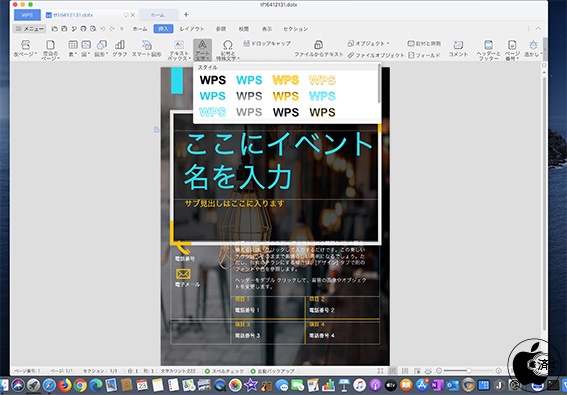The image size is (567, 395).
Task: Zoom out with minus button in status bar
Action: pyautogui.click(x=439, y=371)
